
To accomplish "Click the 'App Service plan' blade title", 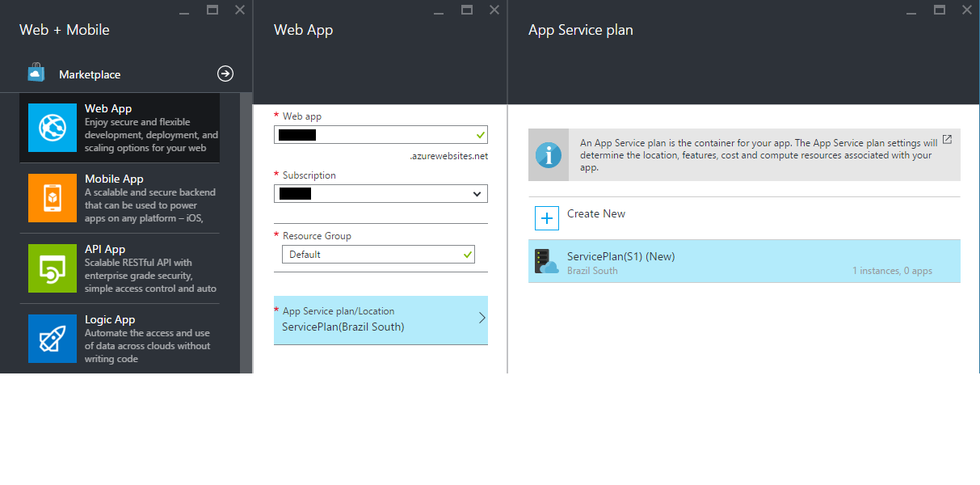I will click(580, 30).
